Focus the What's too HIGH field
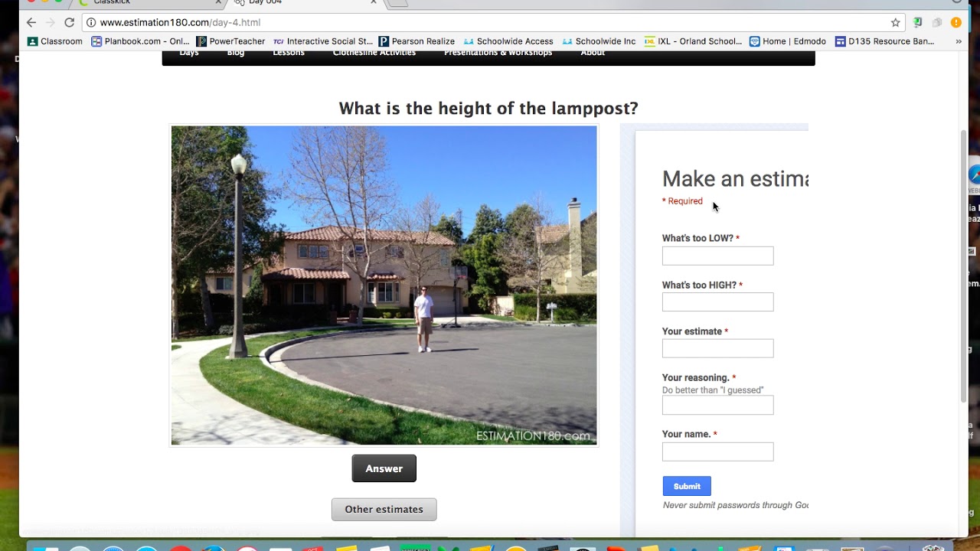 click(717, 302)
